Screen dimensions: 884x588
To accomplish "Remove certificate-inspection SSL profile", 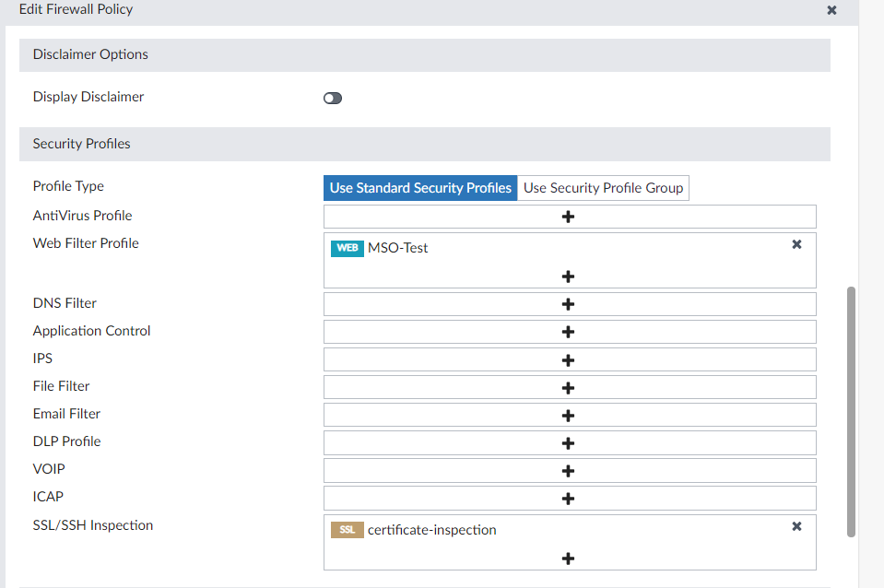I will (x=797, y=526).
